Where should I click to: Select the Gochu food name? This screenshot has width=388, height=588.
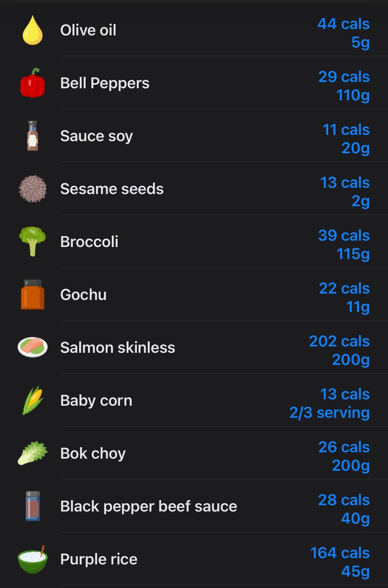coord(83,295)
